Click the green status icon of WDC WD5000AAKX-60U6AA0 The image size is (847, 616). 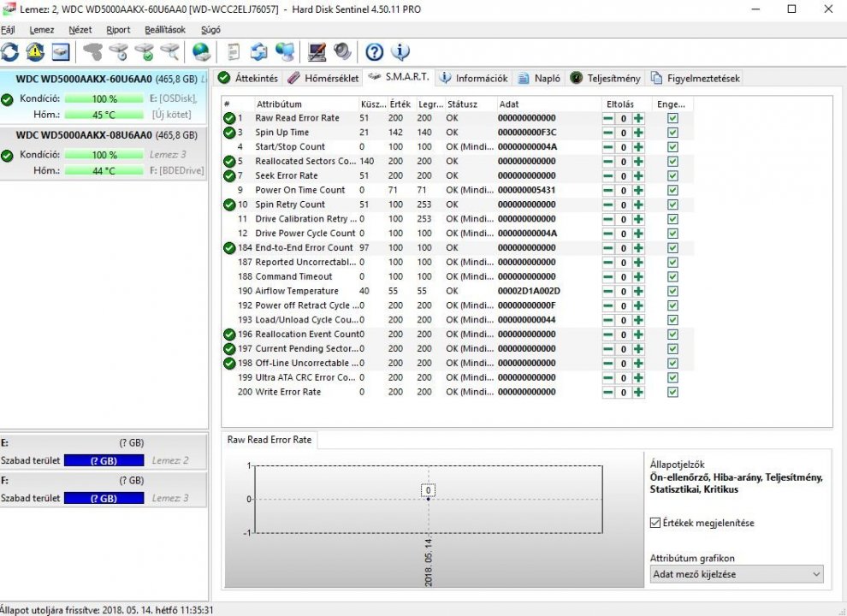tap(7, 99)
